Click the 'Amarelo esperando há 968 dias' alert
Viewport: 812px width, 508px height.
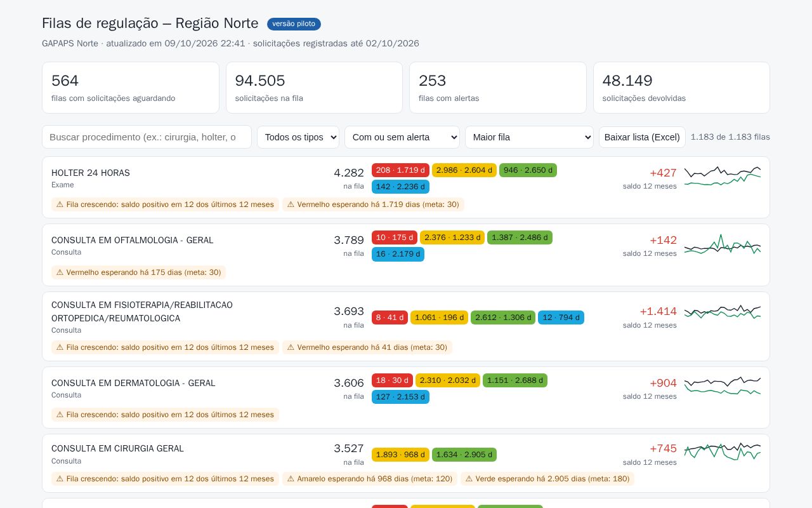coord(370,479)
